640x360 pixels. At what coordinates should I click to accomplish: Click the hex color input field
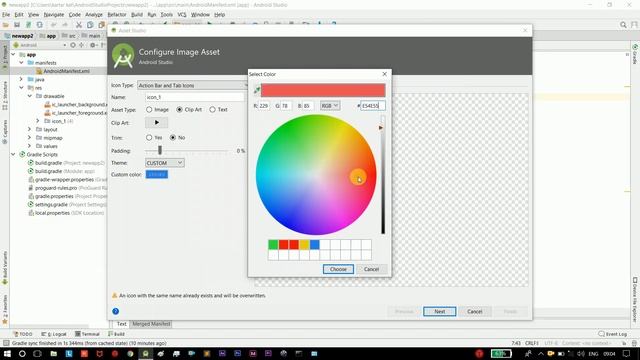point(373,106)
